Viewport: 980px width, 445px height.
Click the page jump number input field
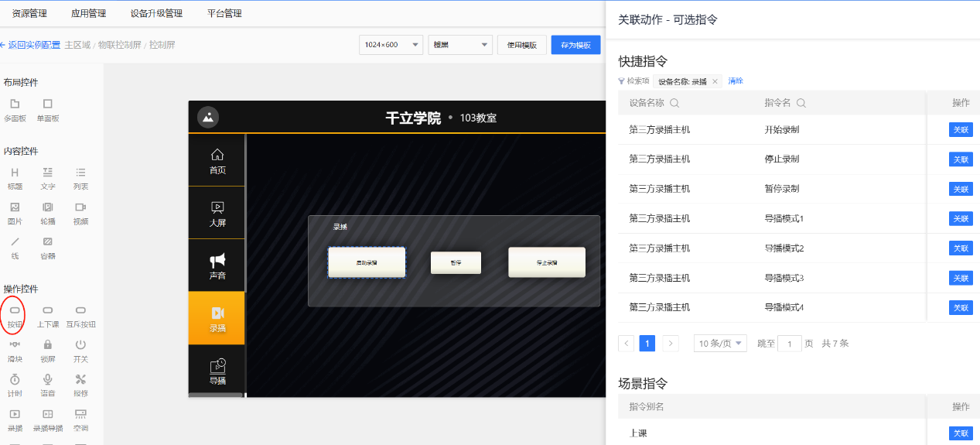[x=789, y=343]
